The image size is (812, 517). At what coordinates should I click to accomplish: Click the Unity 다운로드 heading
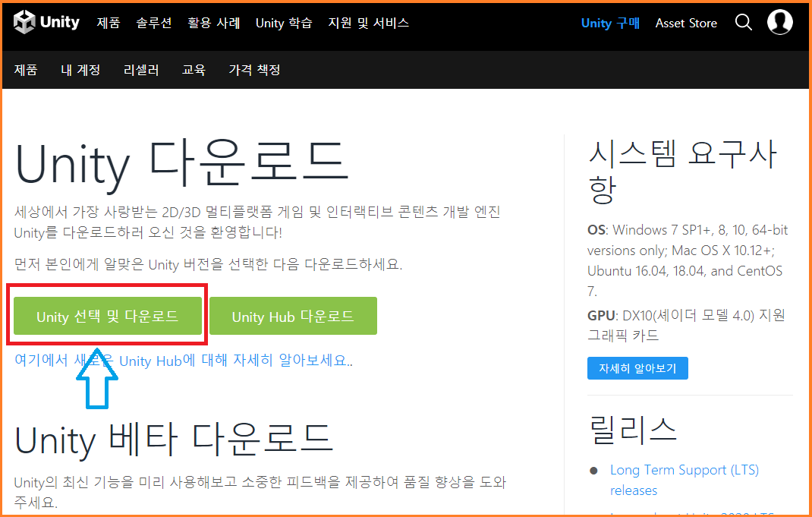click(x=181, y=164)
